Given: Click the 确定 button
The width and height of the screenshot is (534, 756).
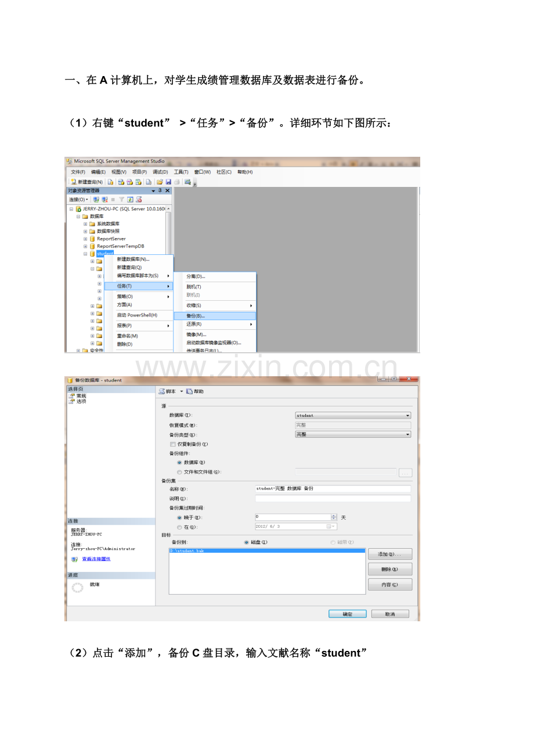Looking at the screenshot, I should pos(347,614).
